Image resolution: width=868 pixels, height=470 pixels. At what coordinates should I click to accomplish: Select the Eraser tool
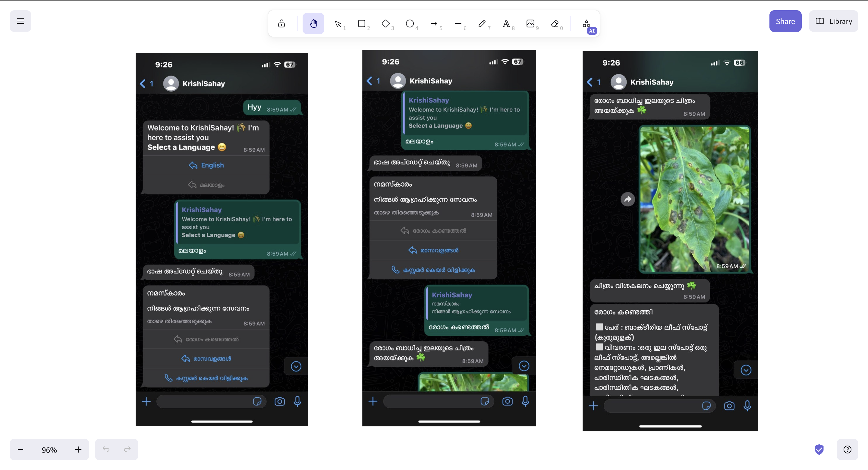pyautogui.click(x=555, y=23)
